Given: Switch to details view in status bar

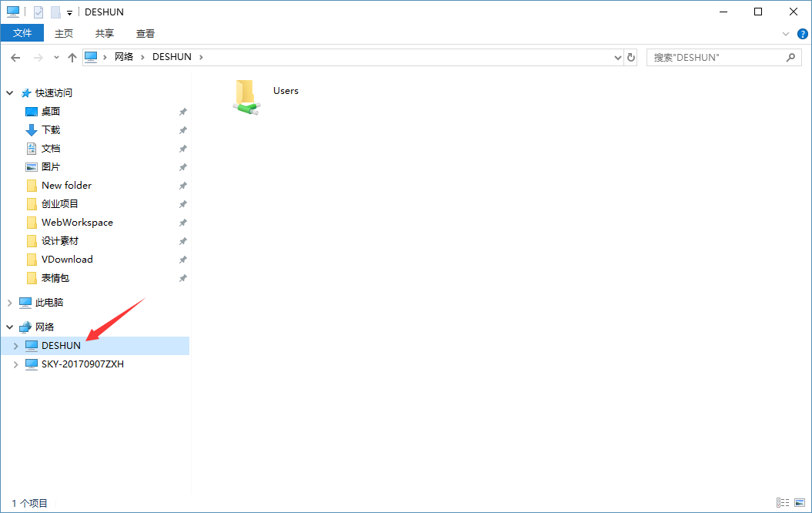Looking at the screenshot, I should click(783, 503).
